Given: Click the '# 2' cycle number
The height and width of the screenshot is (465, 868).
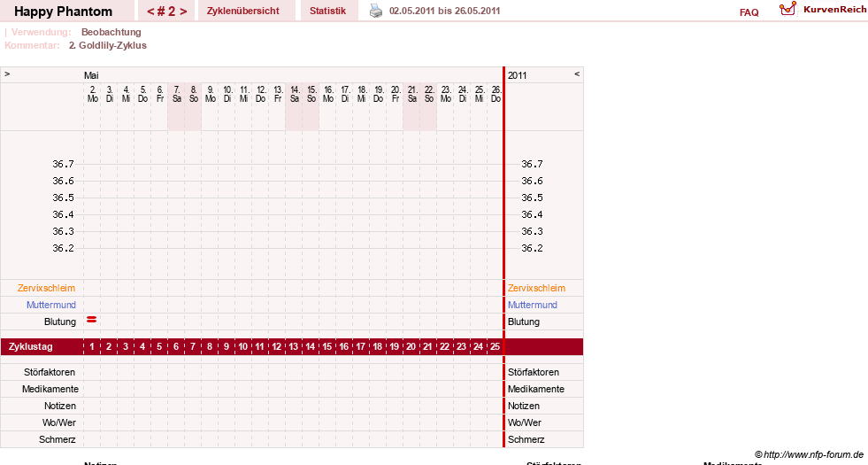Looking at the screenshot, I should pyautogui.click(x=166, y=12).
